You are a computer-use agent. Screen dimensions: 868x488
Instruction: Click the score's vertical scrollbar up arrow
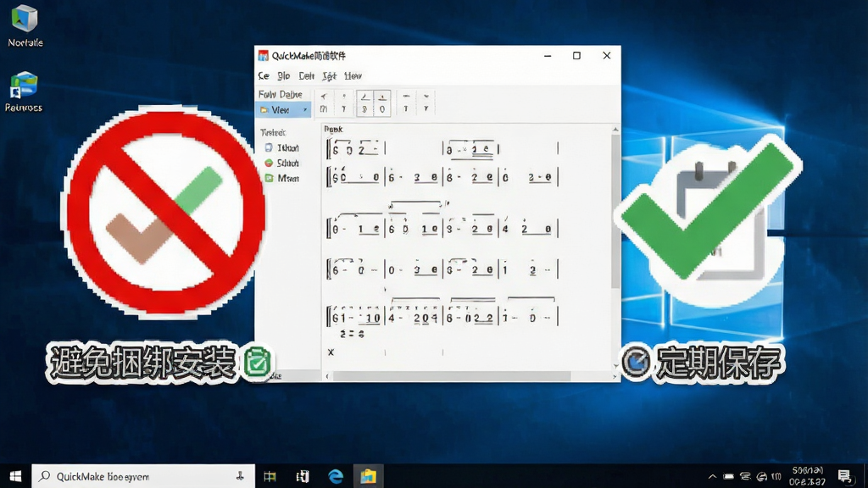[615, 130]
